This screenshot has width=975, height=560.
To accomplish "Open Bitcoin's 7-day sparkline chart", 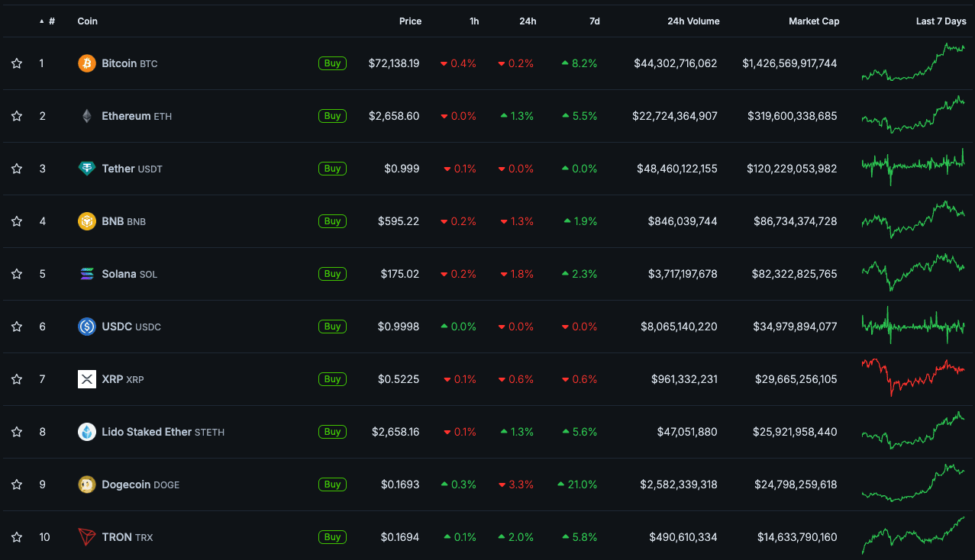I will (x=913, y=63).
